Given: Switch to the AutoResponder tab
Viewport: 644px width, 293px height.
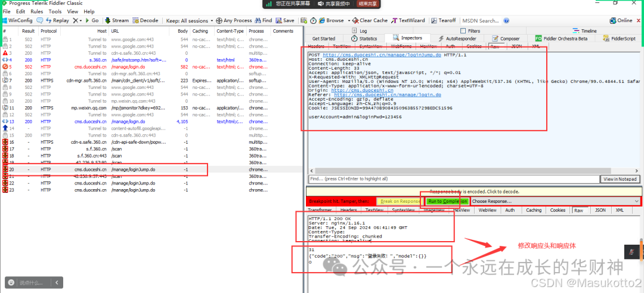Looking at the screenshot, I should pyautogui.click(x=457, y=38).
